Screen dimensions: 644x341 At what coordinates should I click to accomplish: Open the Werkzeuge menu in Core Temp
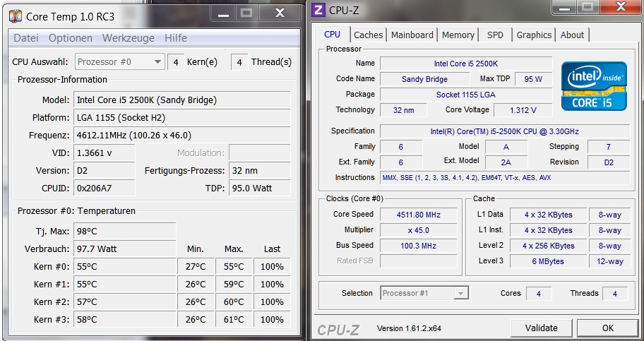click(128, 38)
